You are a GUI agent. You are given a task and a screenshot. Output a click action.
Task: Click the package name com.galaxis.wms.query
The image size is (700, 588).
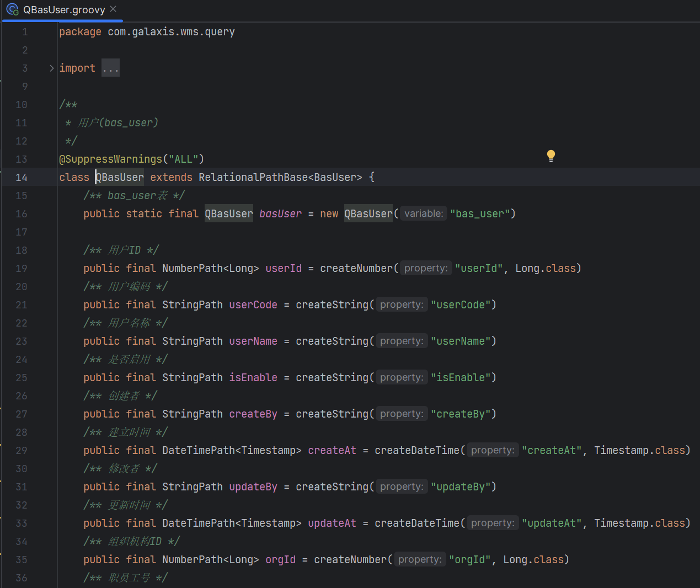[171, 32]
